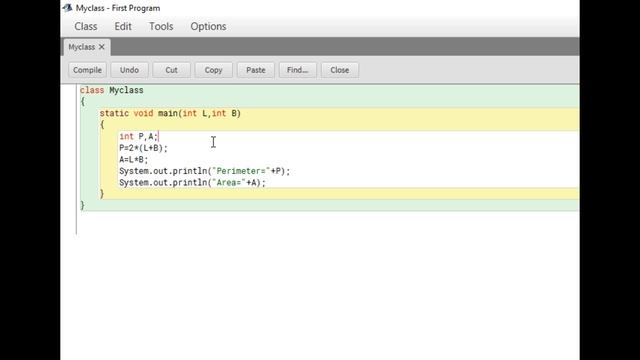The image size is (640, 360).
Task: Click the 'Myclass - First Program' window title
Action: click(118, 8)
